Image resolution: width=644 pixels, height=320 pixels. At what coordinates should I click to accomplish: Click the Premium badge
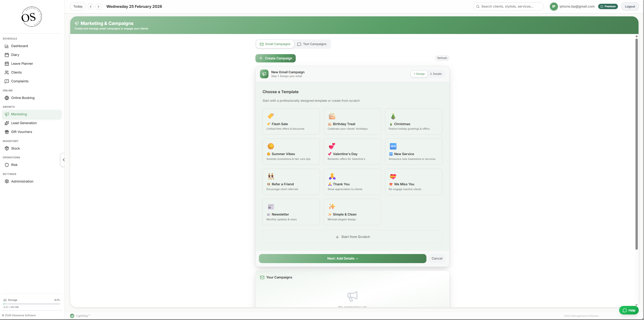point(608,7)
